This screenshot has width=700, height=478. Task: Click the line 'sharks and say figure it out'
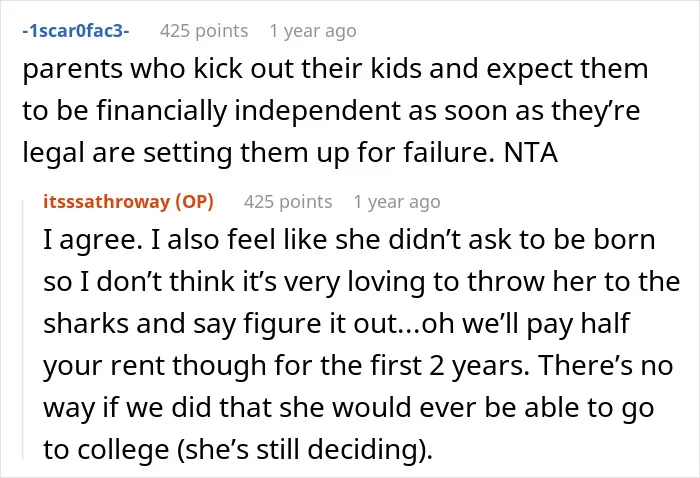pos(336,323)
